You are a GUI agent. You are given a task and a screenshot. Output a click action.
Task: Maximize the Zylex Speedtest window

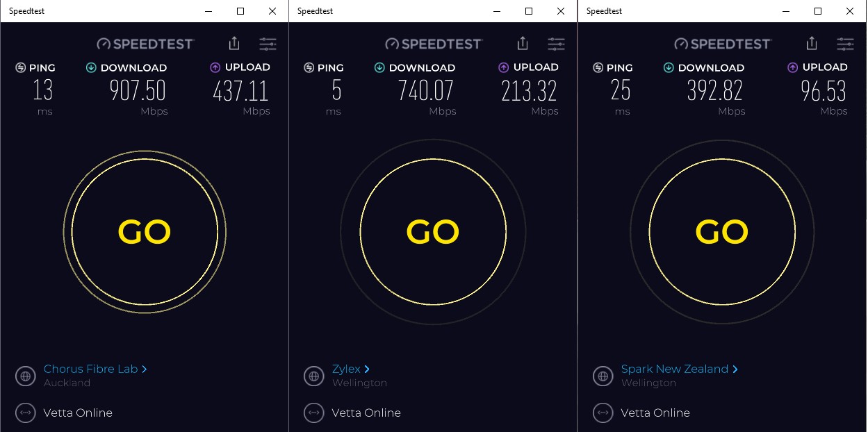[x=529, y=11]
